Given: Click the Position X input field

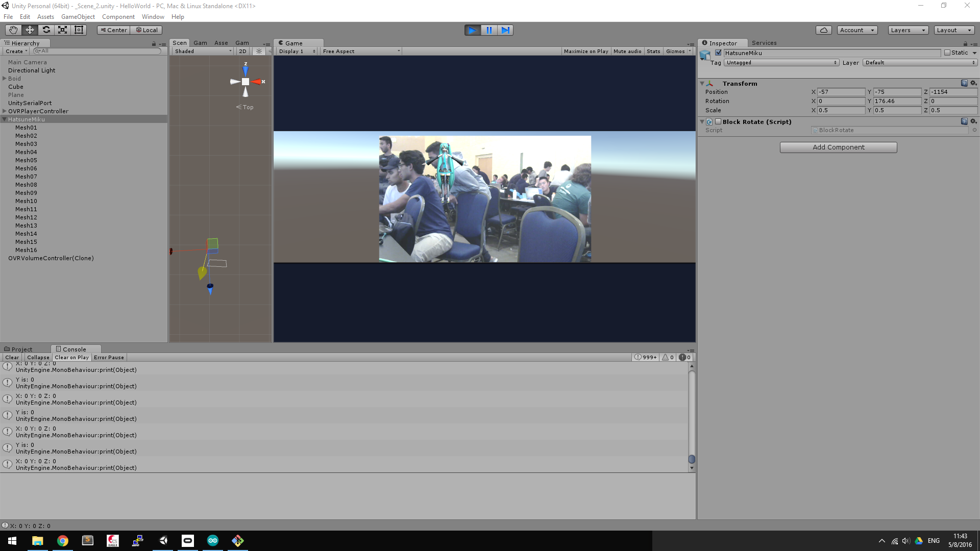Looking at the screenshot, I should [841, 92].
